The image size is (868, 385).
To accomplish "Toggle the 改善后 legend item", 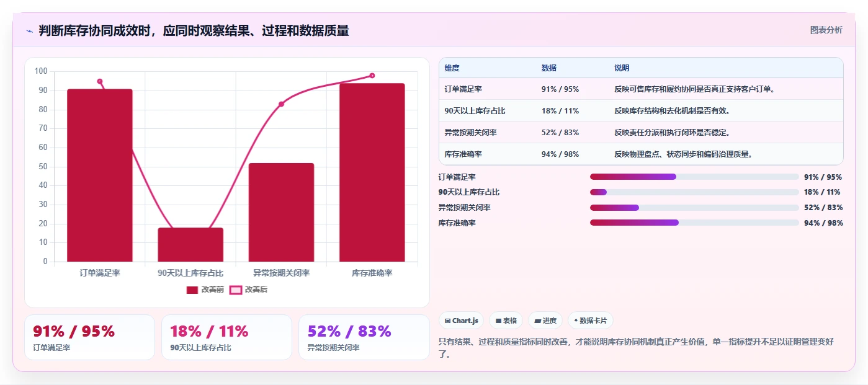I will click(249, 290).
